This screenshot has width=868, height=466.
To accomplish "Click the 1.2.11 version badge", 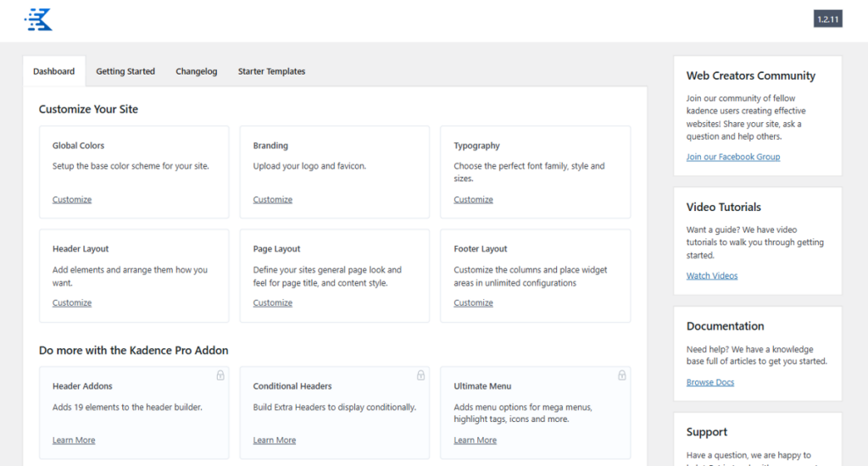I will [x=827, y=19].
